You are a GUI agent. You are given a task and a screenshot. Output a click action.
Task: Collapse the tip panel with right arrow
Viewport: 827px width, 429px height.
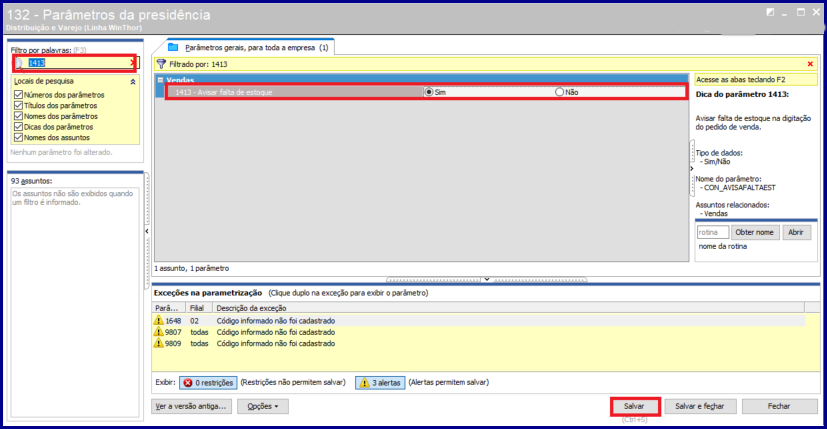691,168
